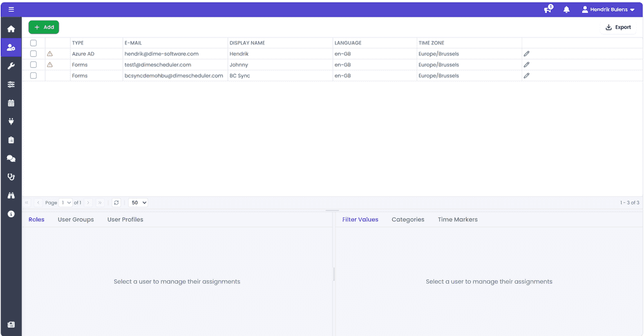
Task: Edit the BC Sync user with pencil icon
Action: (x=527, y=75)
